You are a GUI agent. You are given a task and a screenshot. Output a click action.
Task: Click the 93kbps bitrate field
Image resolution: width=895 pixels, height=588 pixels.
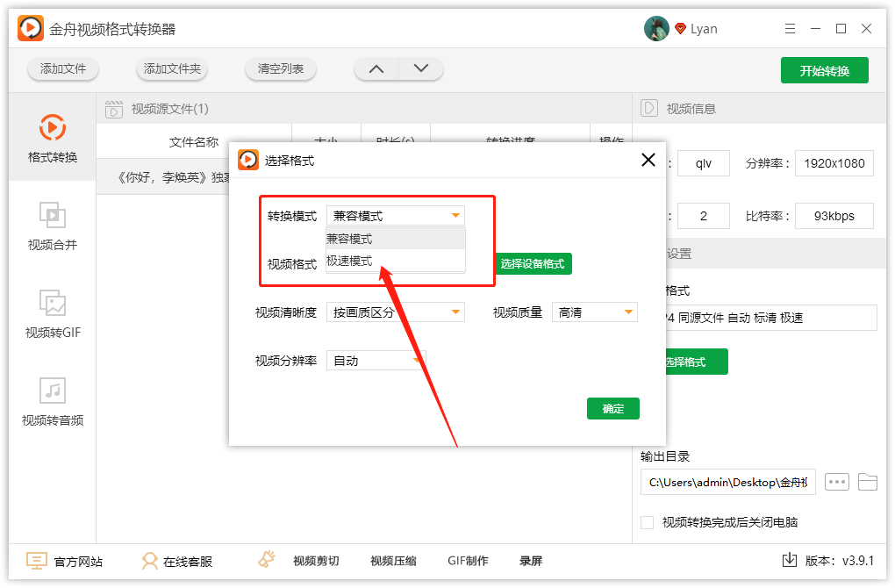[834, 216]
